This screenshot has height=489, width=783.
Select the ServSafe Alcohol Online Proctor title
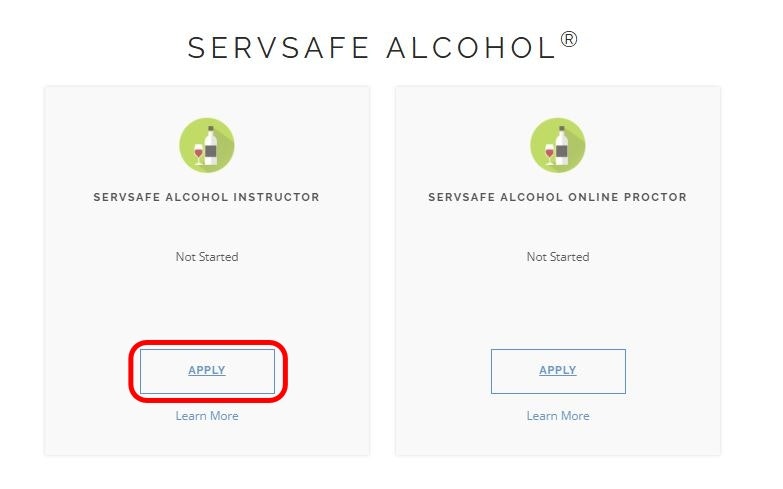[x=557, y=198]
